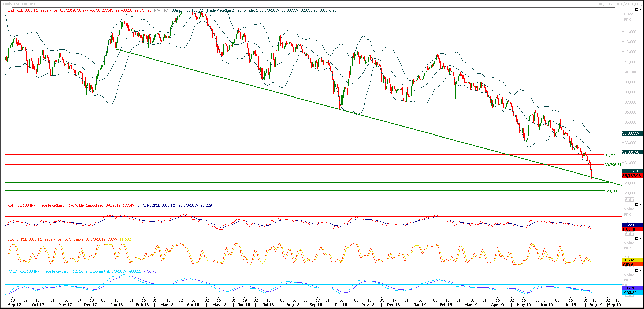Click the 'Value PKR' heading in MACD pane
This screenshot has height=309, width=644.
629,277
